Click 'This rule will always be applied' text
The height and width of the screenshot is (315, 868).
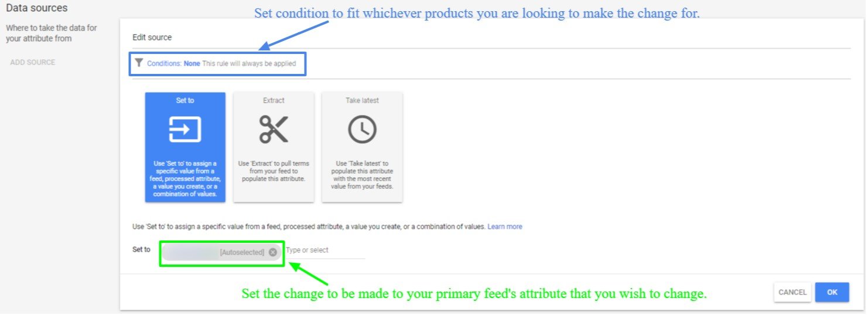(249, 64)
